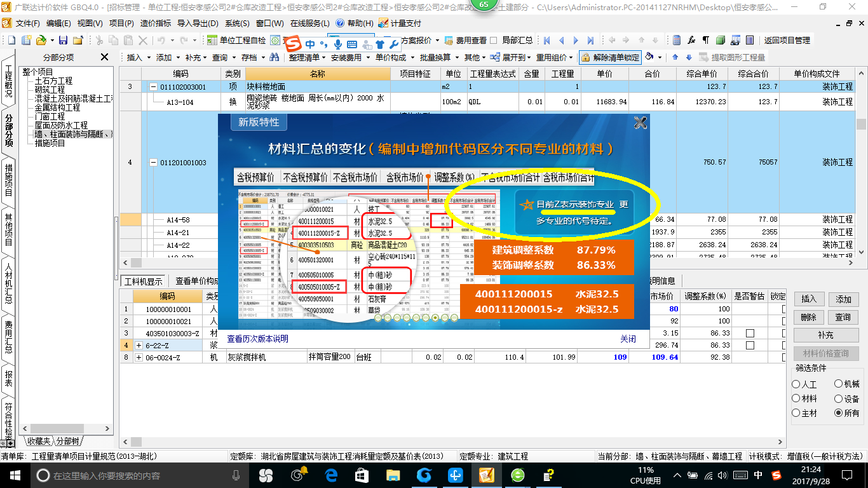Open Windows Store from taskbar
Screen dimensions: 868x488
(x=362, y=475)
